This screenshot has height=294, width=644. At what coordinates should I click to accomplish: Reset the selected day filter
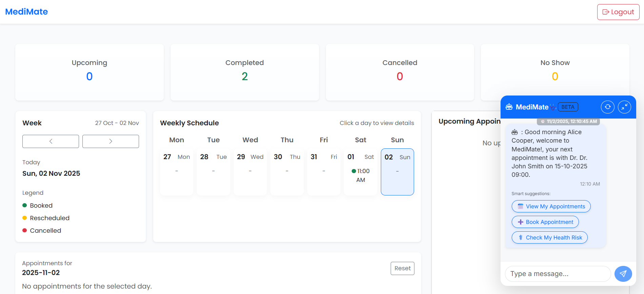pos(402,268)
